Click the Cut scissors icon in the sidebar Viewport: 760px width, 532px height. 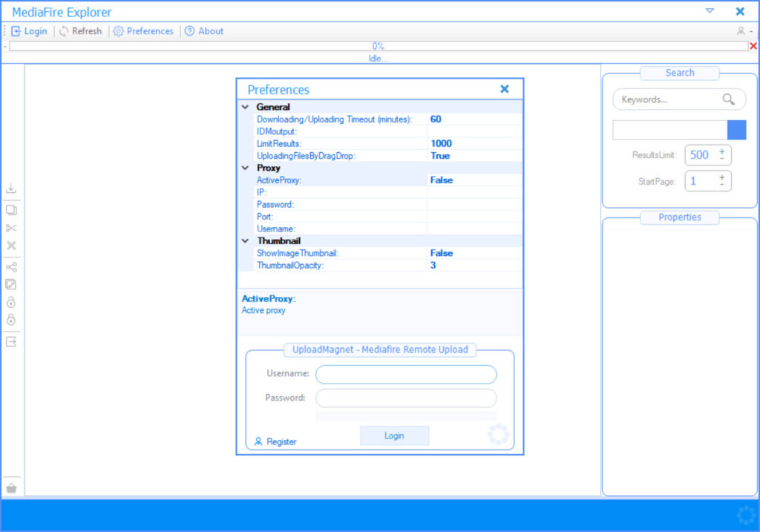pyautogui.click(x=11, y=228)
